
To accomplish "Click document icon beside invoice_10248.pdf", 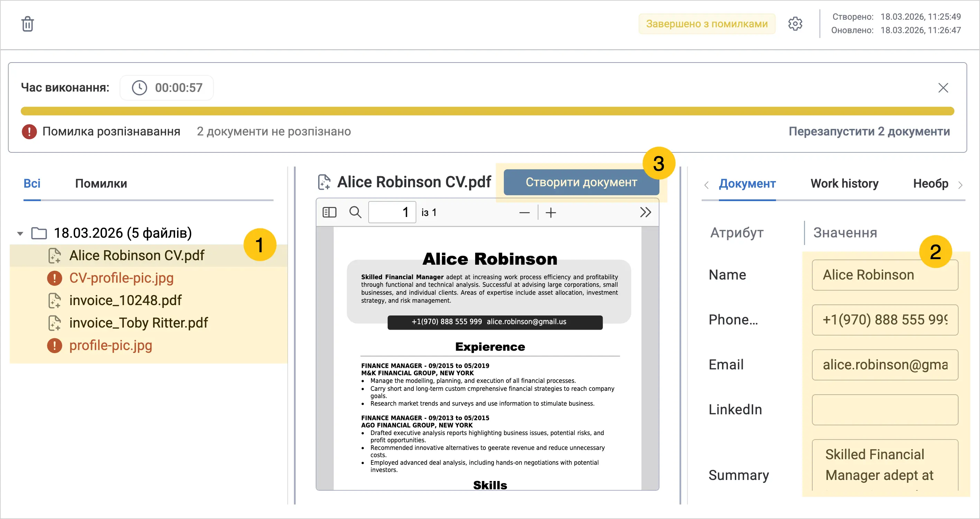I will pos(54,300).
